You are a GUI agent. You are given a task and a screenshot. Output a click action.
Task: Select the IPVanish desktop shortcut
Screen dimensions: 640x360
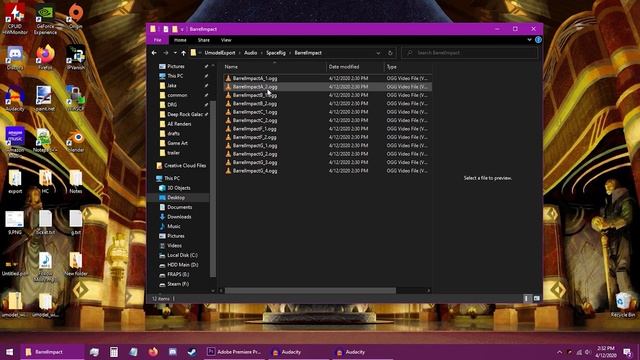pyautogui.click(x=76, y=58)
